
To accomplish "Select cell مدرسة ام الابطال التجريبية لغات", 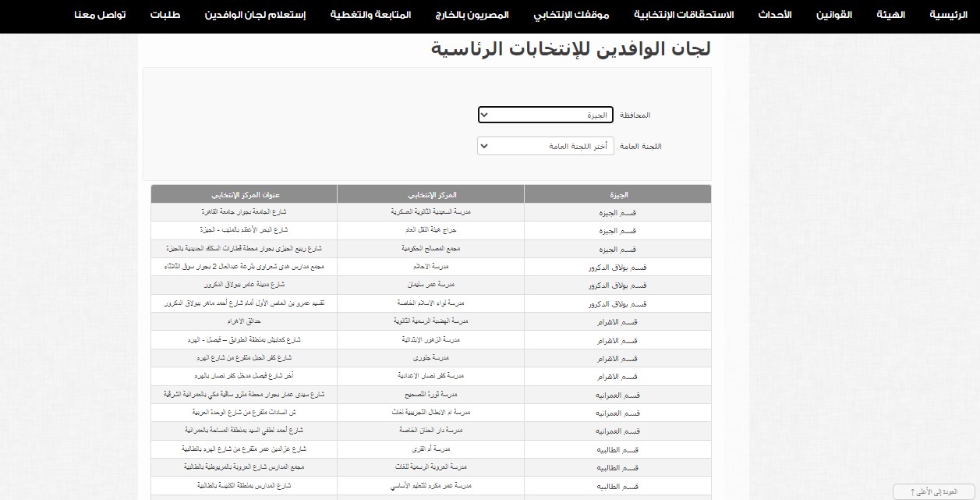I will [x=431, y=413].
